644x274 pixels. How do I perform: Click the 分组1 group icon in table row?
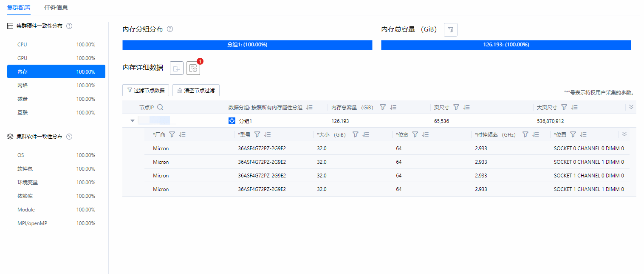(232, 121)
